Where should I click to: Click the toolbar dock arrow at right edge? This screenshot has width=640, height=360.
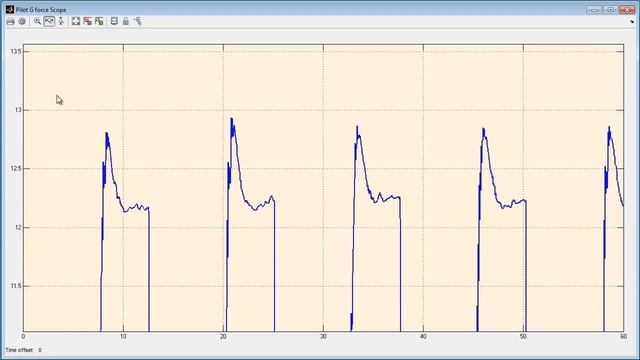[x=632, y=22]
